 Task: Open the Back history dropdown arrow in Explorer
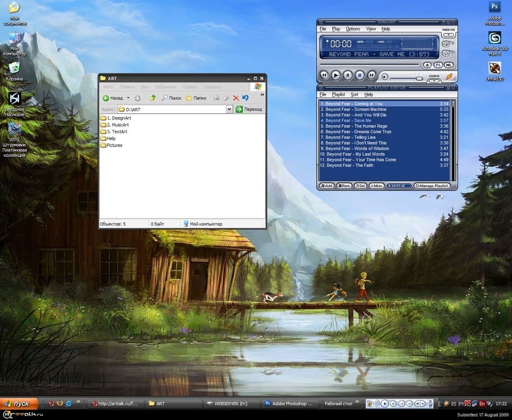128,98
